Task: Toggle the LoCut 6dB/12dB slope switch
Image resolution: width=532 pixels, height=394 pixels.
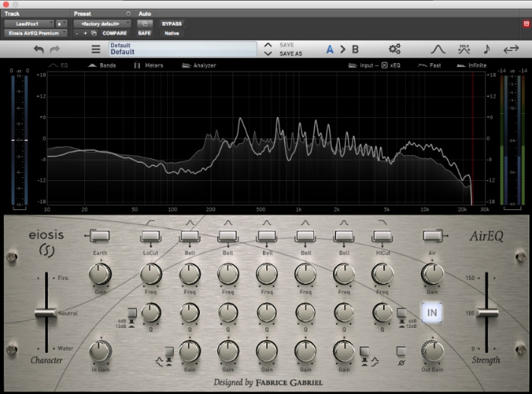Action: pos(131,313)
